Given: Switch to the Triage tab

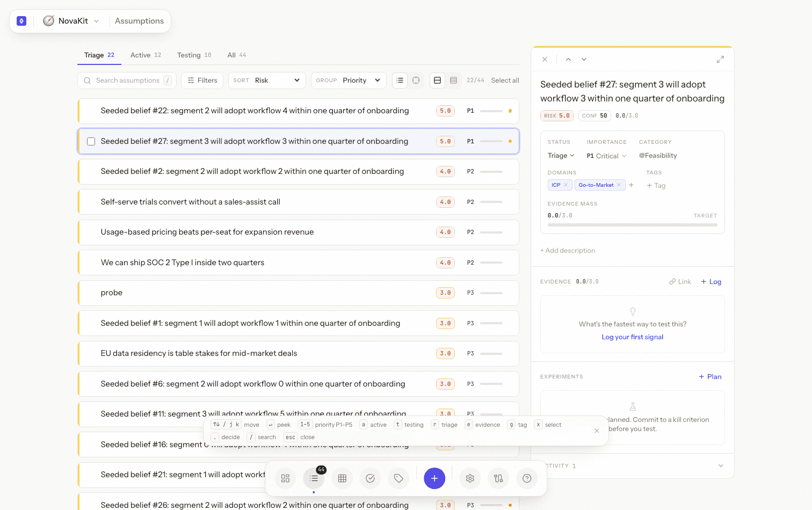Looking at the screenshot, I should tap(99, 55).
